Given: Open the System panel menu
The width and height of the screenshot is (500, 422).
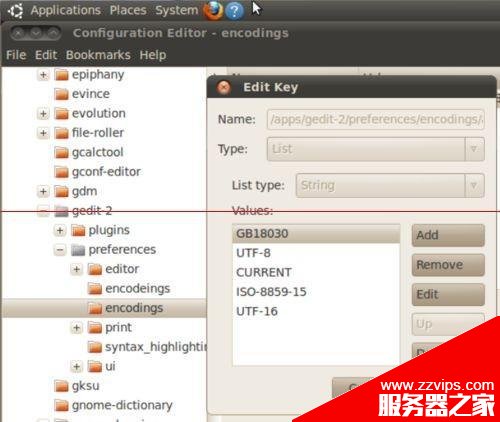Looking at the screenshot, I should point(177,10).
